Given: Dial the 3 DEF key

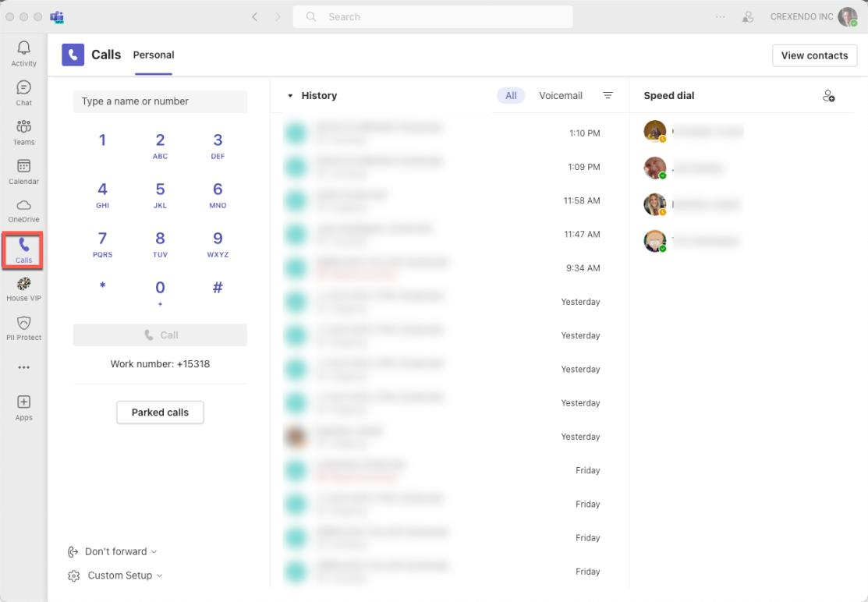Looking at the screenshot, I should [218, 146].
